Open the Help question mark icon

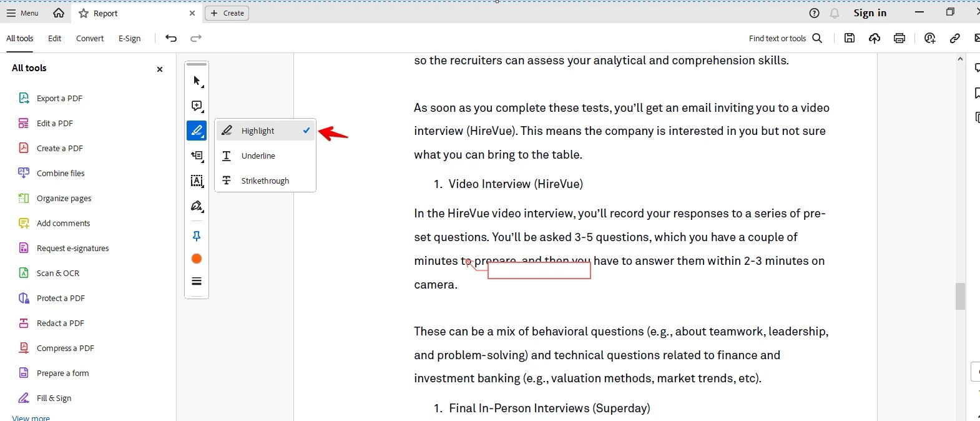pyautogui.click(x=814, y=13)
